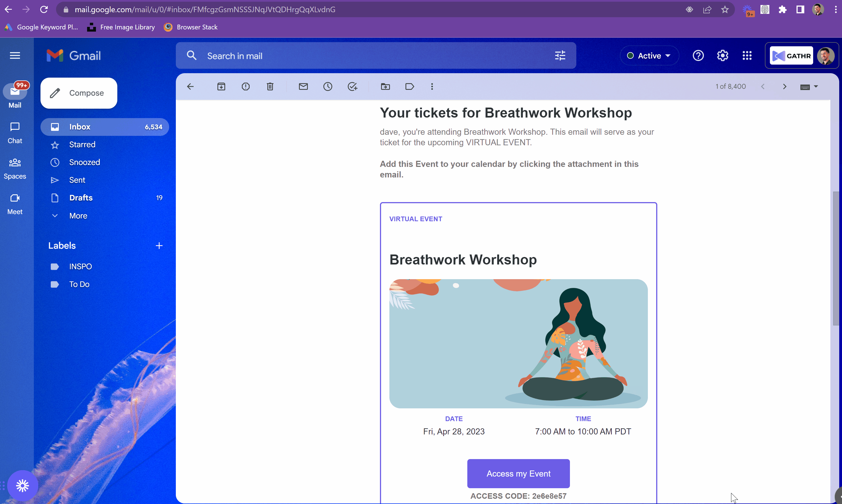
Task: Open the Active status dropdown
Action: tap(649, 56)
